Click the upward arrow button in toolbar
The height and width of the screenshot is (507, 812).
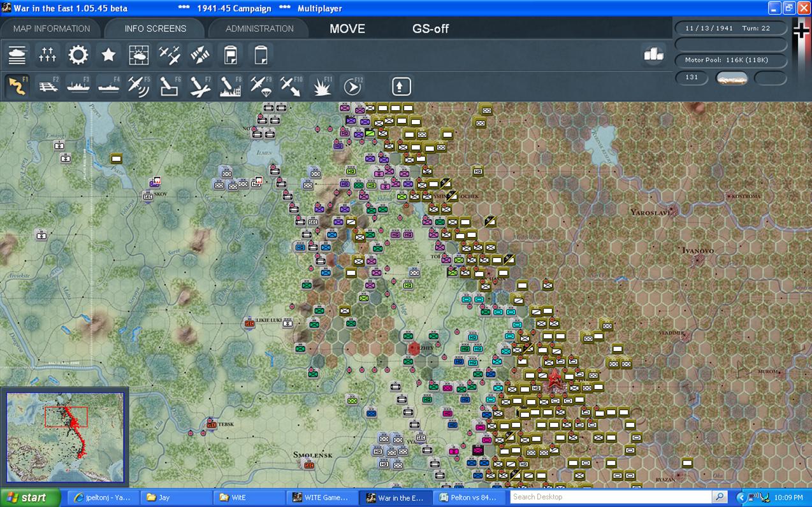point(401,86)
